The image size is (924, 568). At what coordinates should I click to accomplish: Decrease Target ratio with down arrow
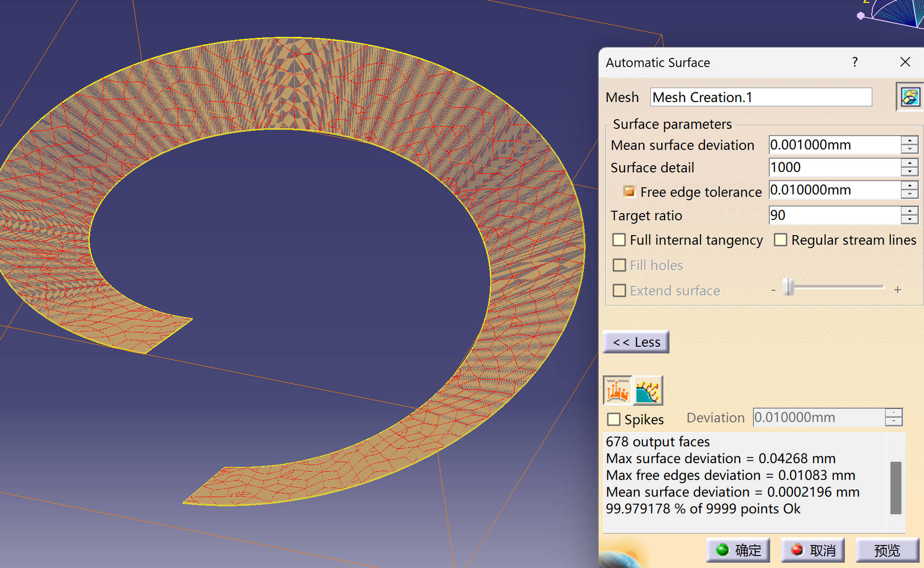(x=909, y=219)
